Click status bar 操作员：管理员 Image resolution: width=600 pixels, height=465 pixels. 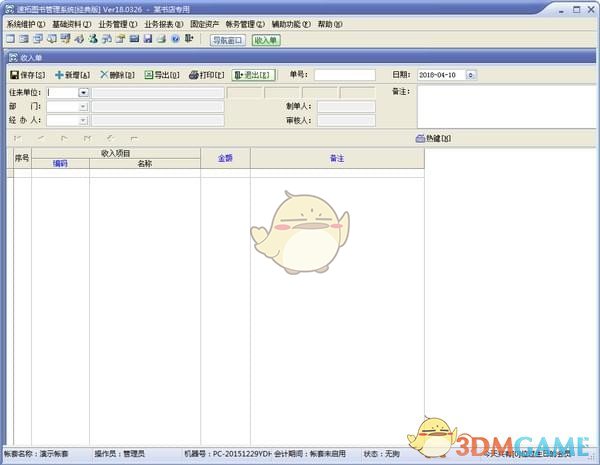[x=119, y=454]
